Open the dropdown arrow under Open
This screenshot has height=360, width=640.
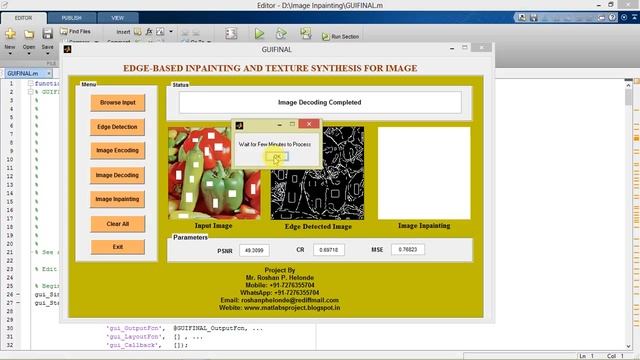click(x=29, y=53)
